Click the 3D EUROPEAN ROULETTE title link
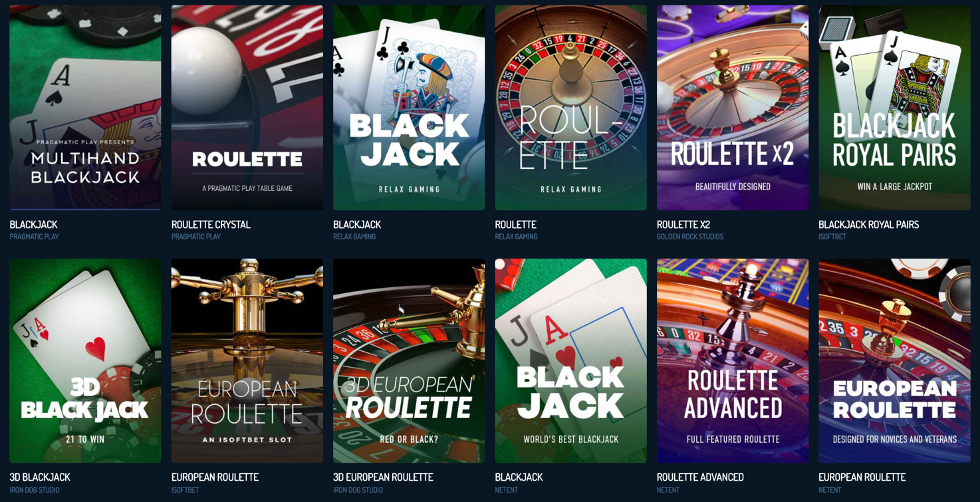 [x=383, y=477]
